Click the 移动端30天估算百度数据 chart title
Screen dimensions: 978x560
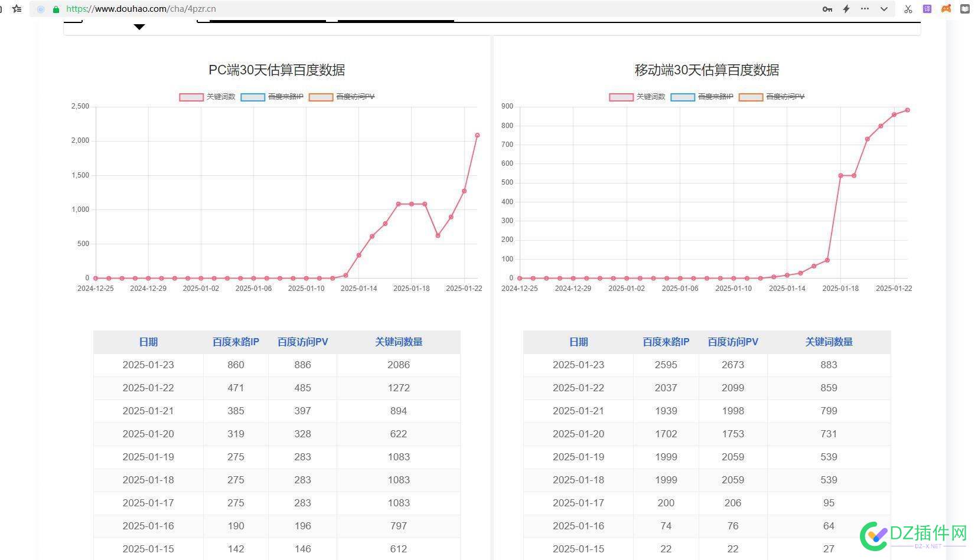tap(707, 70)
